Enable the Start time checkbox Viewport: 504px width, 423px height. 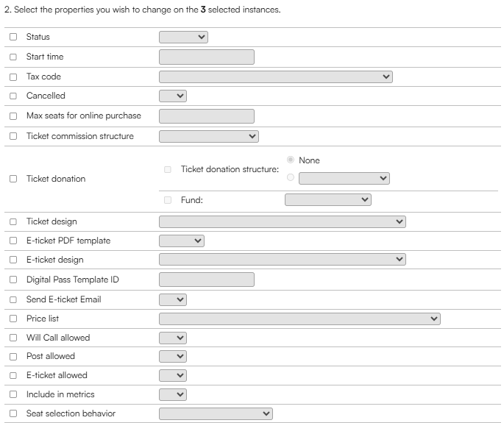13,57
